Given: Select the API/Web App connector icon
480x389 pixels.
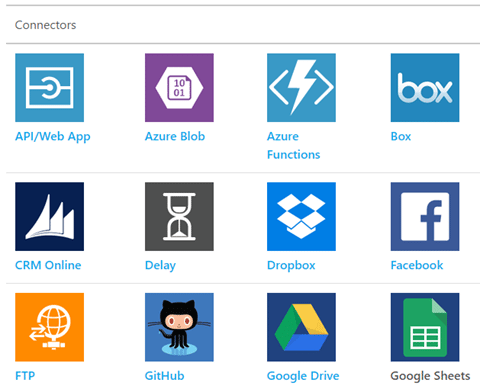Looking at the screenshot, I should tap(49, 88).
